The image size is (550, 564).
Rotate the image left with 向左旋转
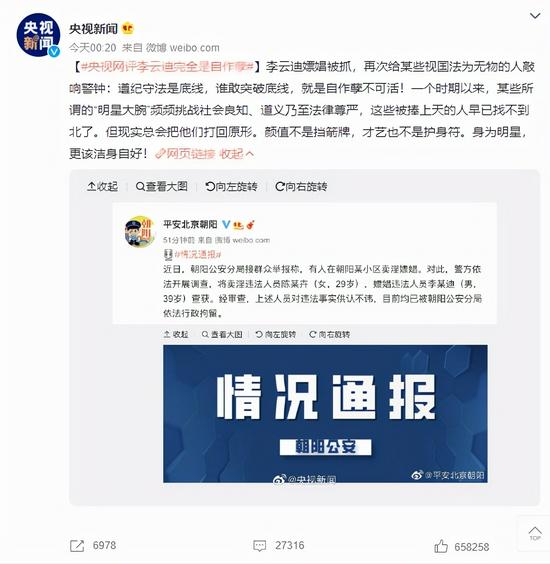231,186
